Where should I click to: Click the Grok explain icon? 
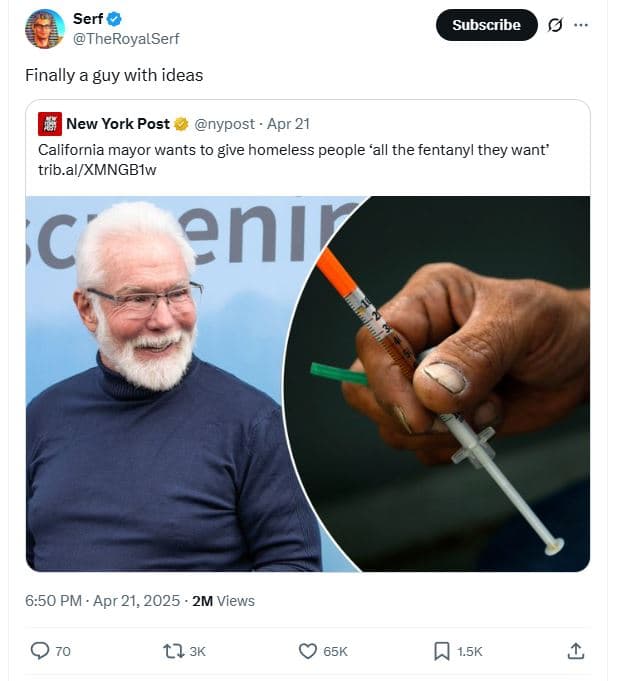(556, 25)
